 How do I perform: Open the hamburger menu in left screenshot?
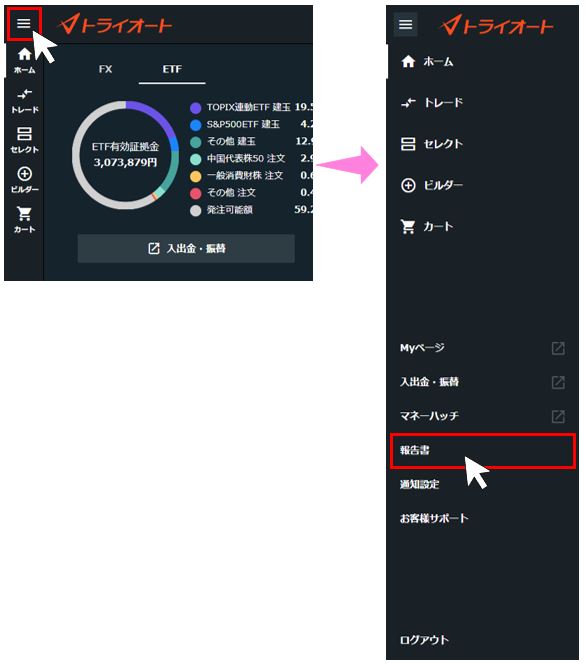[24, 24]
